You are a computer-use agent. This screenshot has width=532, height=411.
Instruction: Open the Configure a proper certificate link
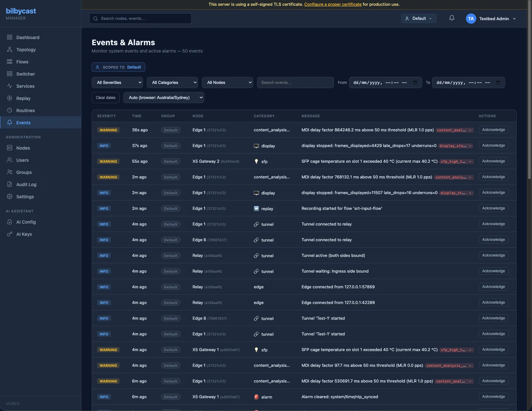(333, 4)
